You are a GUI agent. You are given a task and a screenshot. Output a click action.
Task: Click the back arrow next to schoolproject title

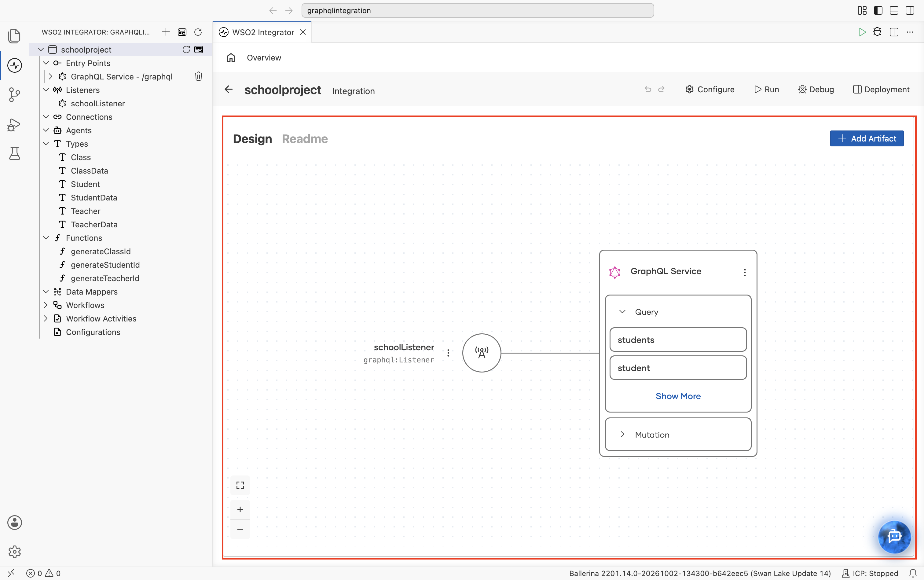(229, 89)
